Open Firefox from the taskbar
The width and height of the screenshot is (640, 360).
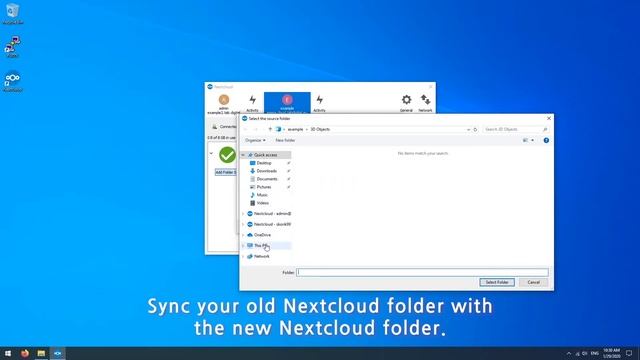(25, 353)
